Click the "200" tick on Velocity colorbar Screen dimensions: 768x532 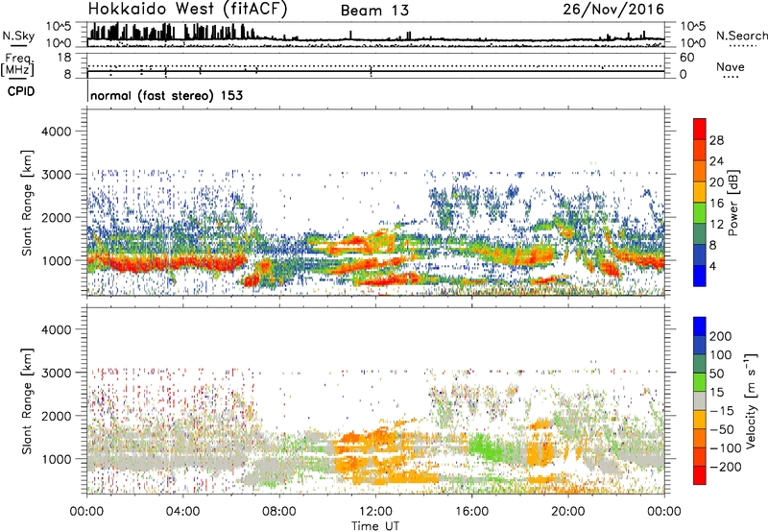[x=721, y=336]
